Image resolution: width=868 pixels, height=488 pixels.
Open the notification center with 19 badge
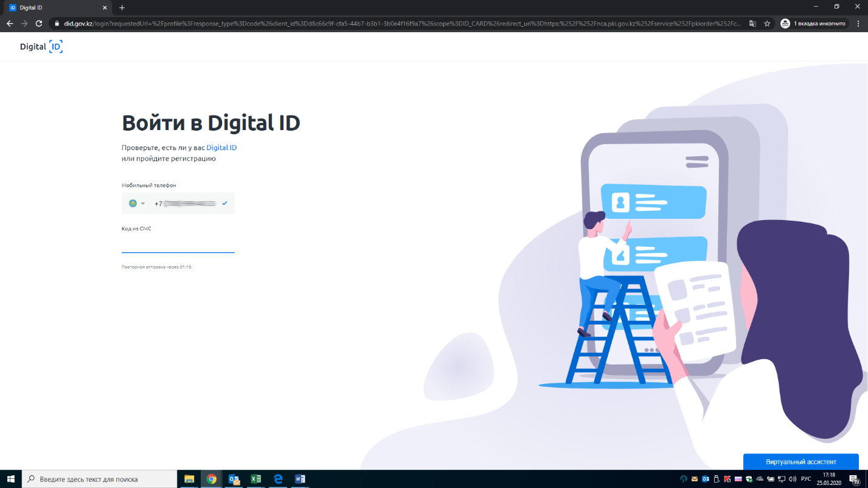coord(854,479)
